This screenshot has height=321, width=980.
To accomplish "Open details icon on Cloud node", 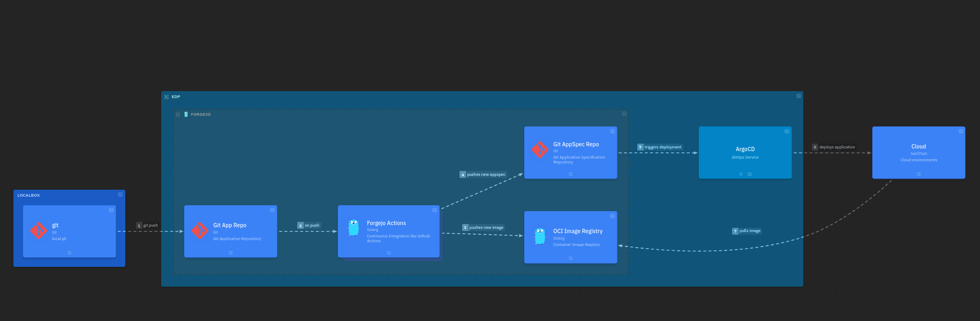I will pyautogui.click(x=961, y=131).
